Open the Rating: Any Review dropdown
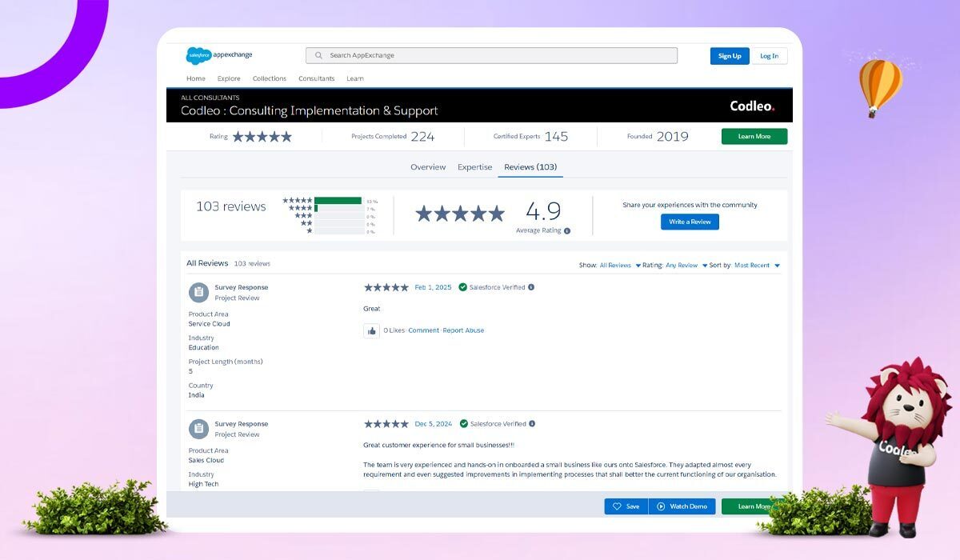The width and height of the screenshot is (960, 560). tap(686, 266)
